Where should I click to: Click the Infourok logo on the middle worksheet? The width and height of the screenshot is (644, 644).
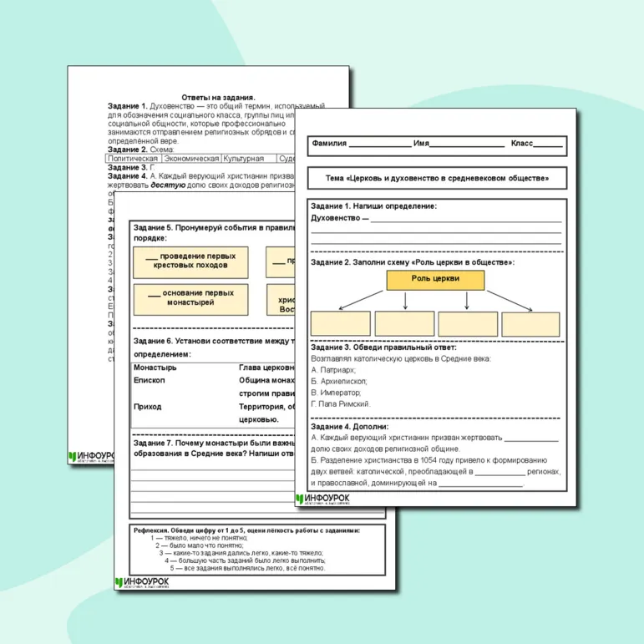tap(142, 582)
